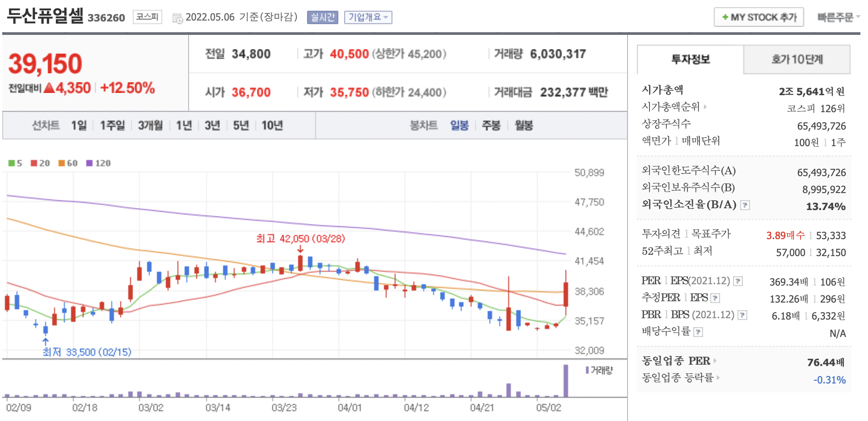Screen dimensions: 868x421
Task: Click the 동일업종 PER 76.44배 value
Action: [x=826, y=362]
